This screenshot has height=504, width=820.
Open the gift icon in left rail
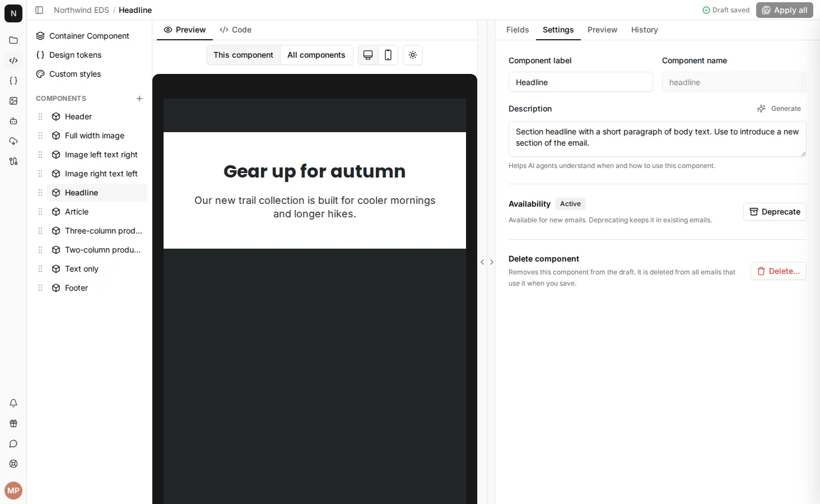click(x=13, y=423)
